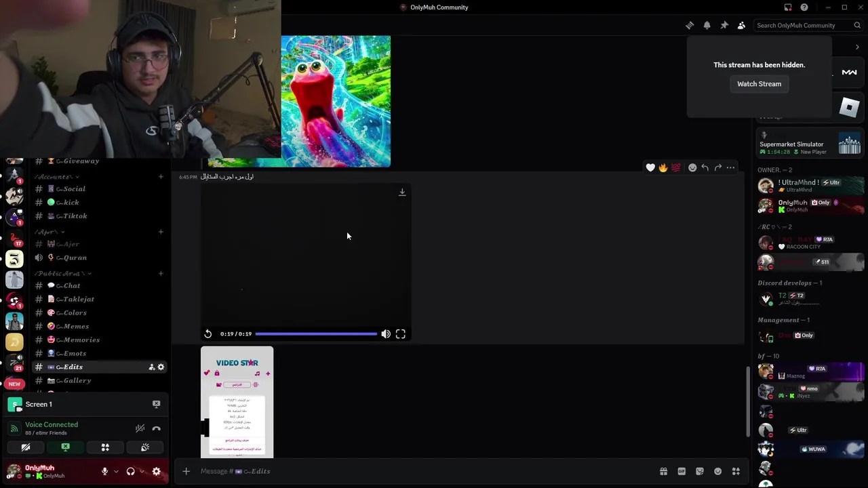Open the Memories channel
This screenshot has width=868, height=488.
100,340
